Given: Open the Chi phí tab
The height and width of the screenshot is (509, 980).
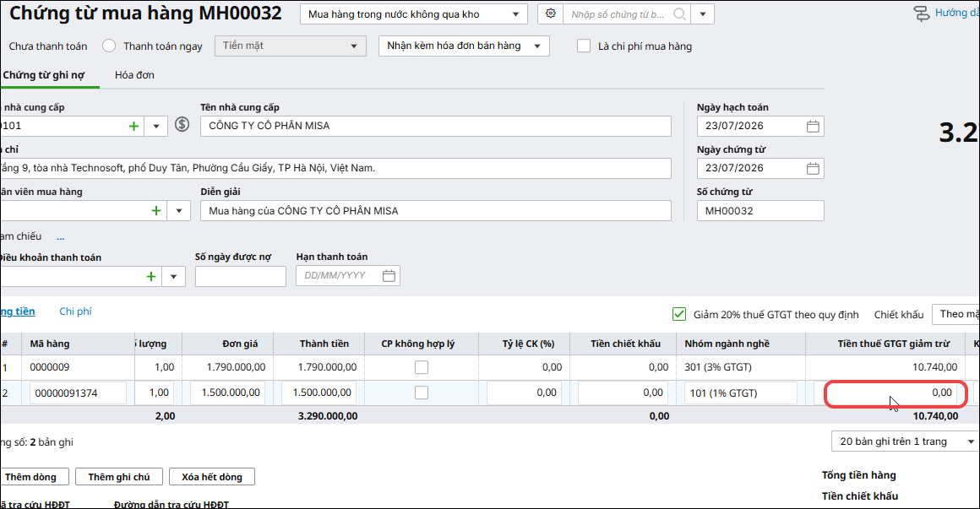Looking at the screenshot, I should click(76, 311).
